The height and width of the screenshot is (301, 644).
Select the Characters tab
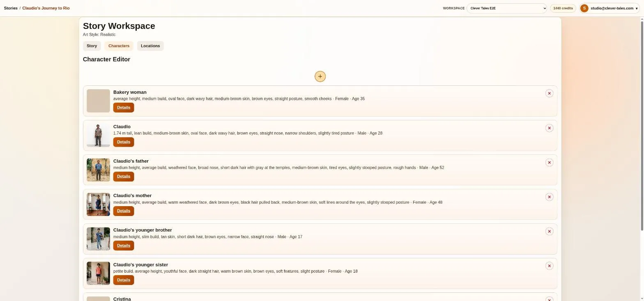(x=119, y=46)
